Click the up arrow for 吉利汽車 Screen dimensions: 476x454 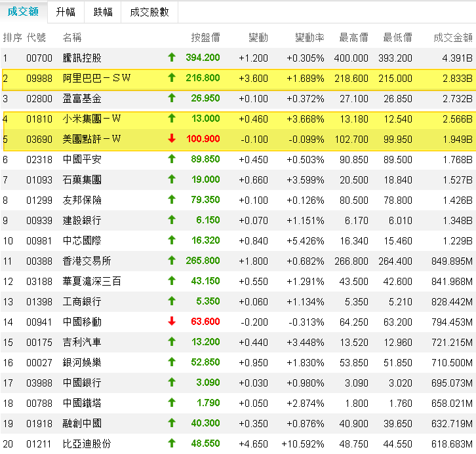tap(172, 341)
